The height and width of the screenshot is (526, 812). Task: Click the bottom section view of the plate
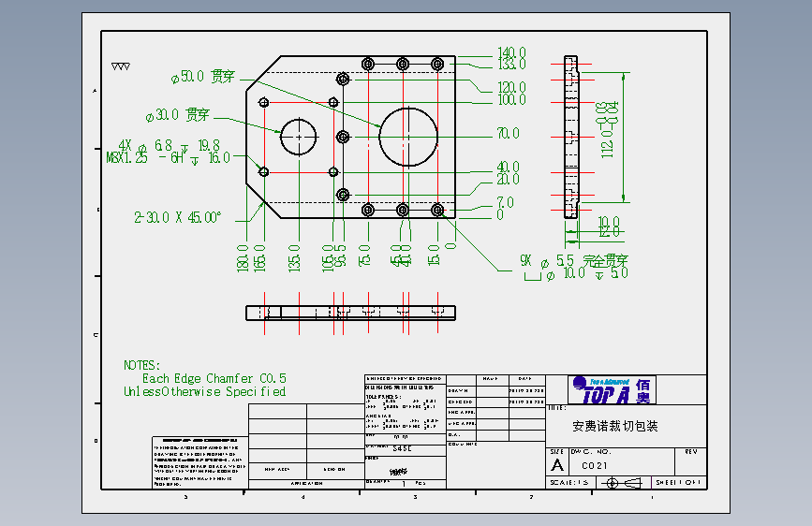(350, 314)
